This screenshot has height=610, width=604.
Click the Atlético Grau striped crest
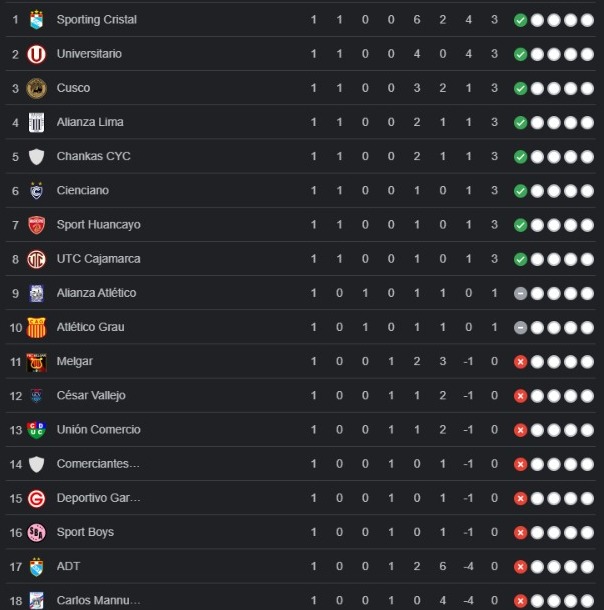tap(36, 327)
